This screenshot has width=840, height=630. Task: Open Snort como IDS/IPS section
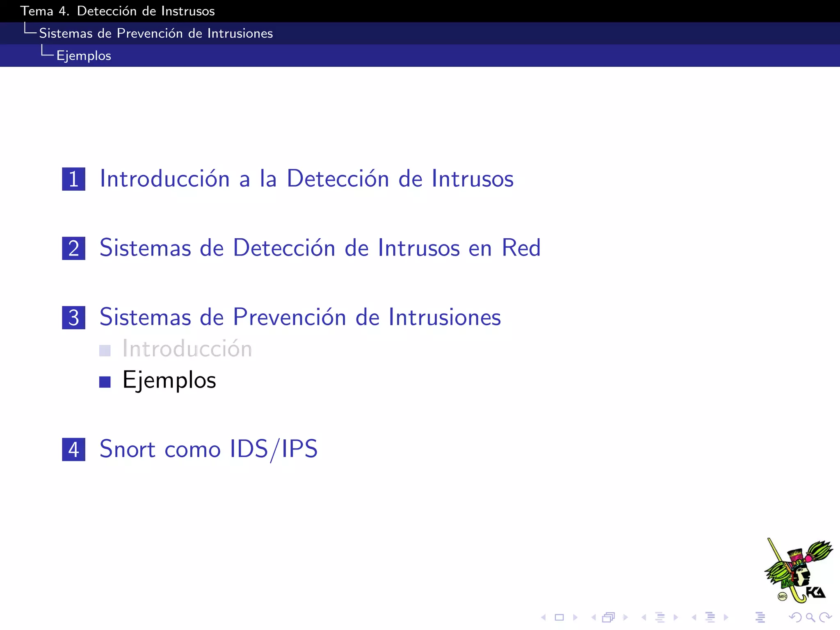point(208,450)
